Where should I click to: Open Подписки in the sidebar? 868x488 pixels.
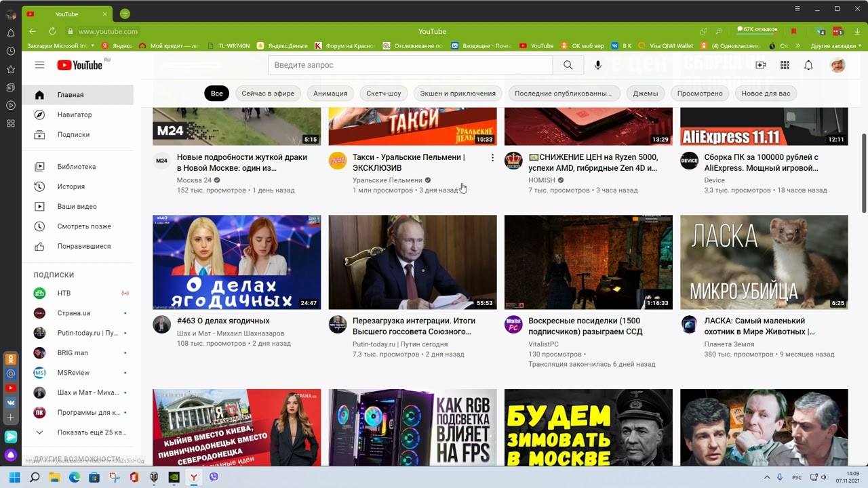coord(78,134)
